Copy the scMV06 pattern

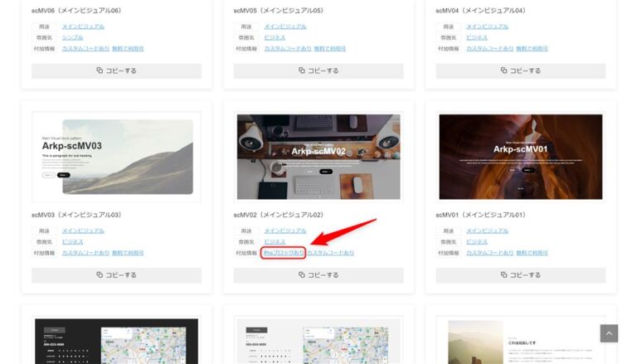point(116,70)
